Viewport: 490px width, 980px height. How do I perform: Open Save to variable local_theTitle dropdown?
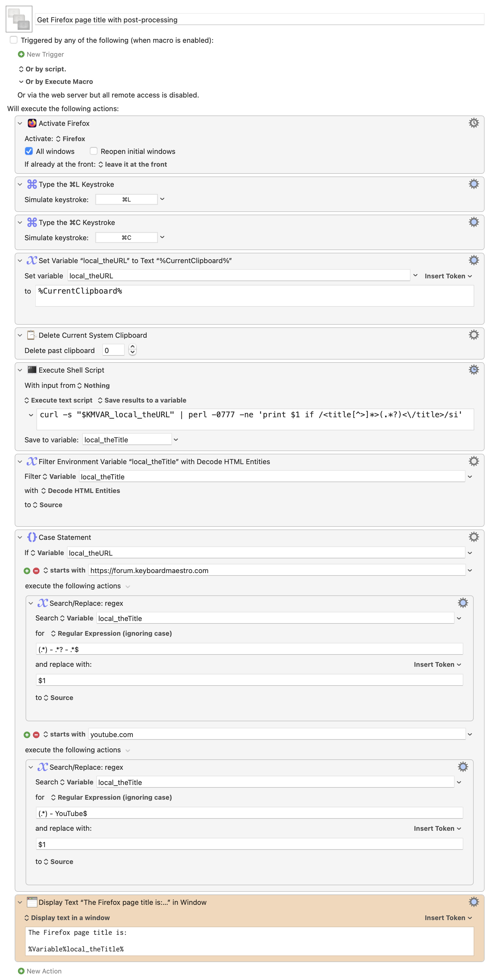176,439
